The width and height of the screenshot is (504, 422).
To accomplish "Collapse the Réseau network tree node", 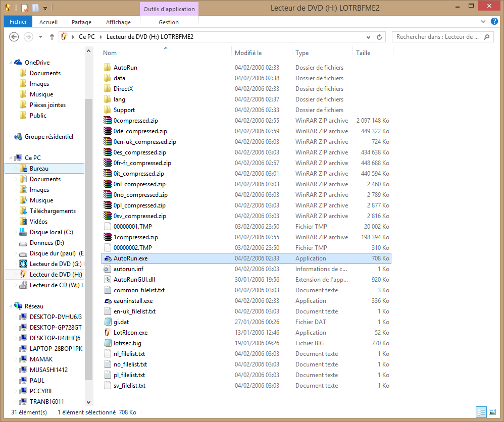I will tap(11, 306).
